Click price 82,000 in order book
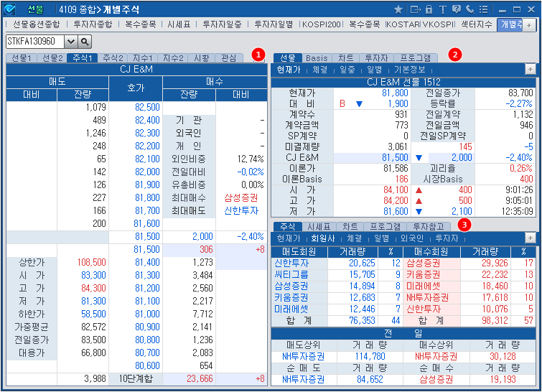 tap(147, 172)
